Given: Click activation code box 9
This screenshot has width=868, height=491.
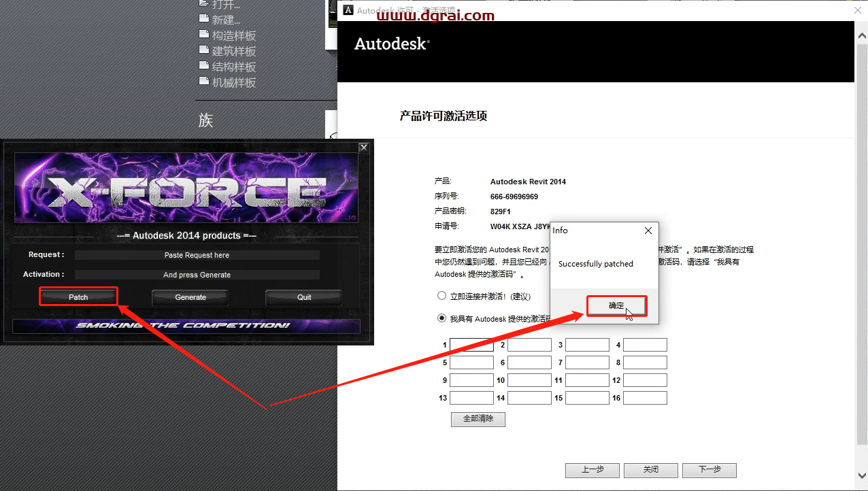Looking at the screenshot, I should point(471,380).
